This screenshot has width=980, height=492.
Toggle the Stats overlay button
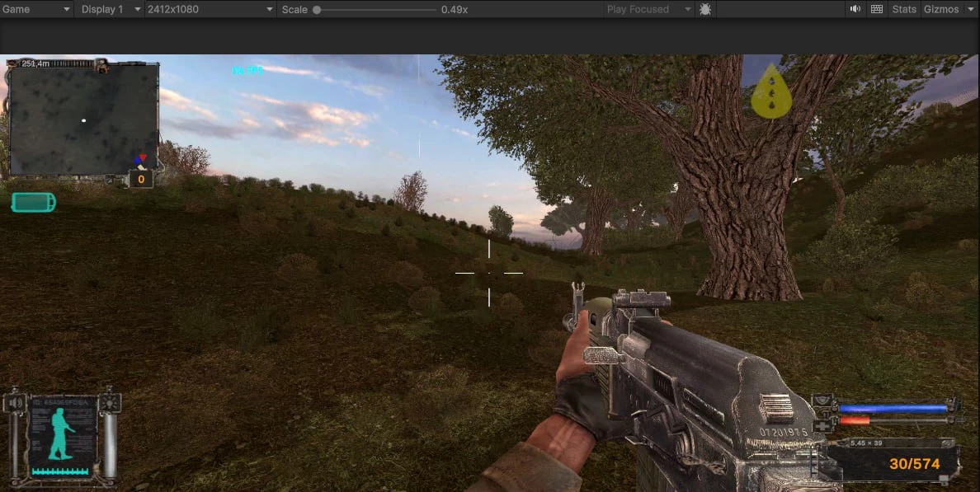pos(904,9)
